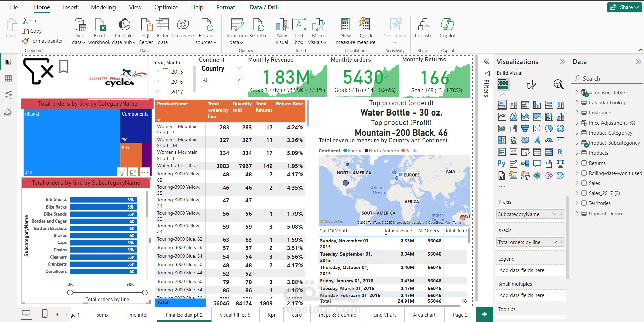
Task: Choose the Python visual type
Action: pyautogui.click(x=502, y=164)
